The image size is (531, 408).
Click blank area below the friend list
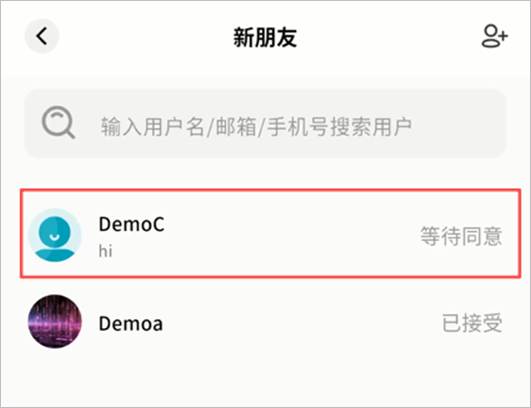click(x=266, y=384)
